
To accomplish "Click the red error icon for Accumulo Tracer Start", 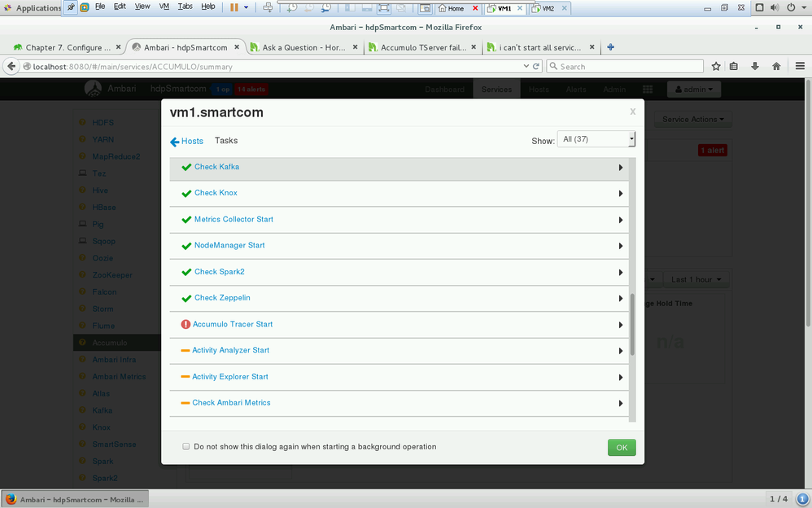I will coord(186,325).
